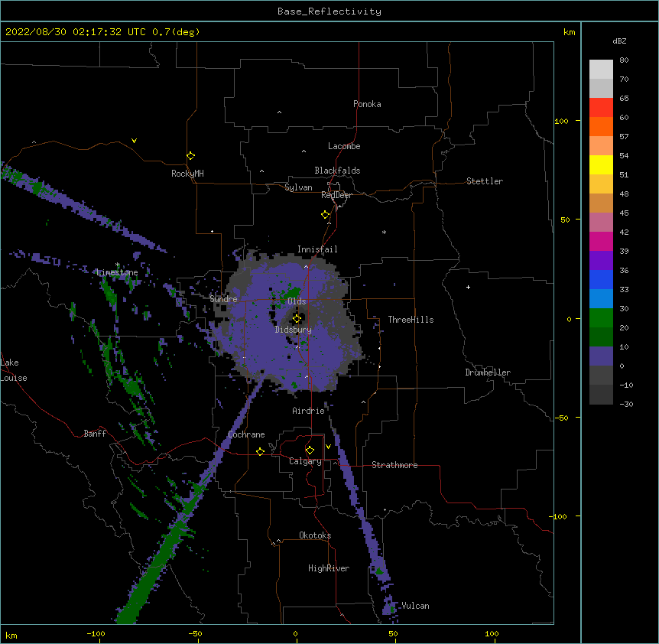Click the 48 value in the dBZ legend

click(x=624, y=194)
